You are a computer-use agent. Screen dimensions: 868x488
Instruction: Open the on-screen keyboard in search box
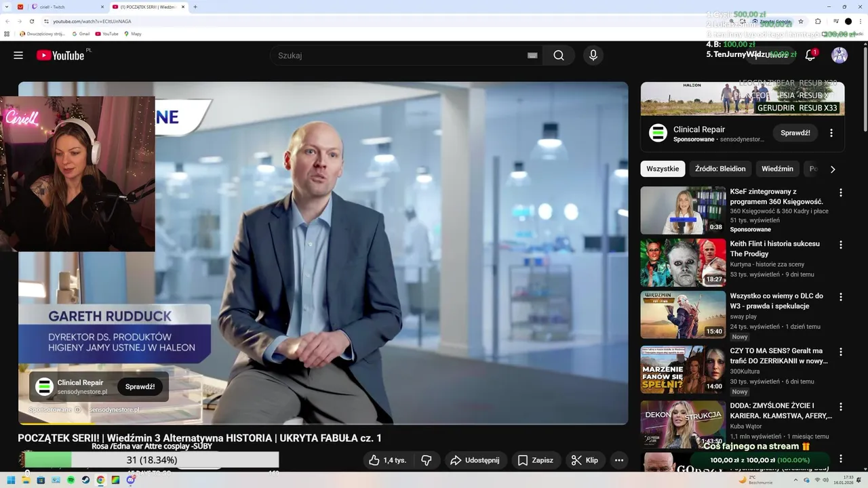click(532, 56)
